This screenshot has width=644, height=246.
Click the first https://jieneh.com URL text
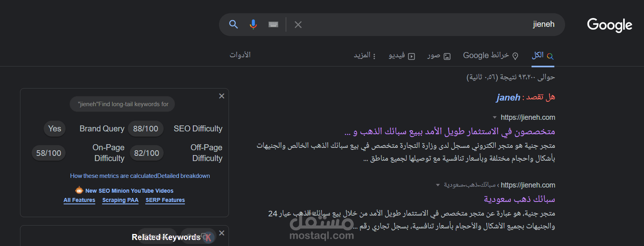pyautogui.click(x=528, y=117)
